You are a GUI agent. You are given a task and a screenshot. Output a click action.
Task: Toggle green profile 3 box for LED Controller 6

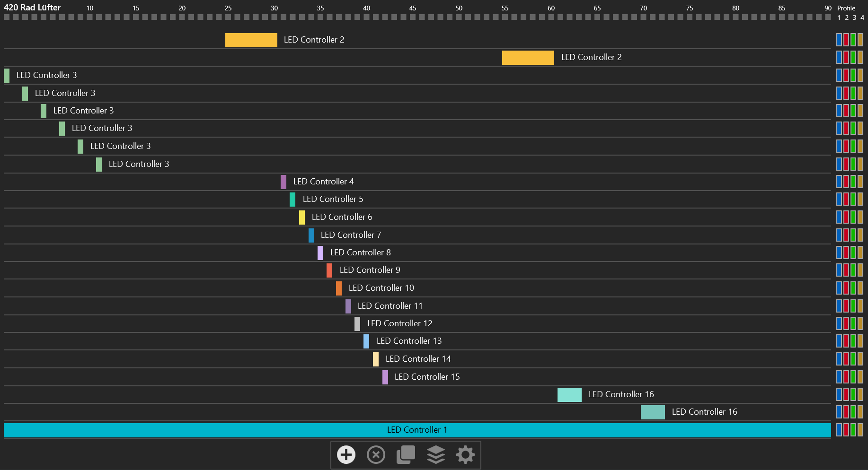tap(853, 217)
